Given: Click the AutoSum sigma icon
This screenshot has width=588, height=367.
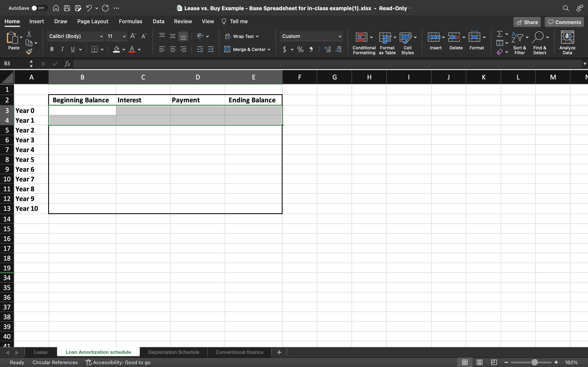Looking at the screenshot, I should [500, 34].
